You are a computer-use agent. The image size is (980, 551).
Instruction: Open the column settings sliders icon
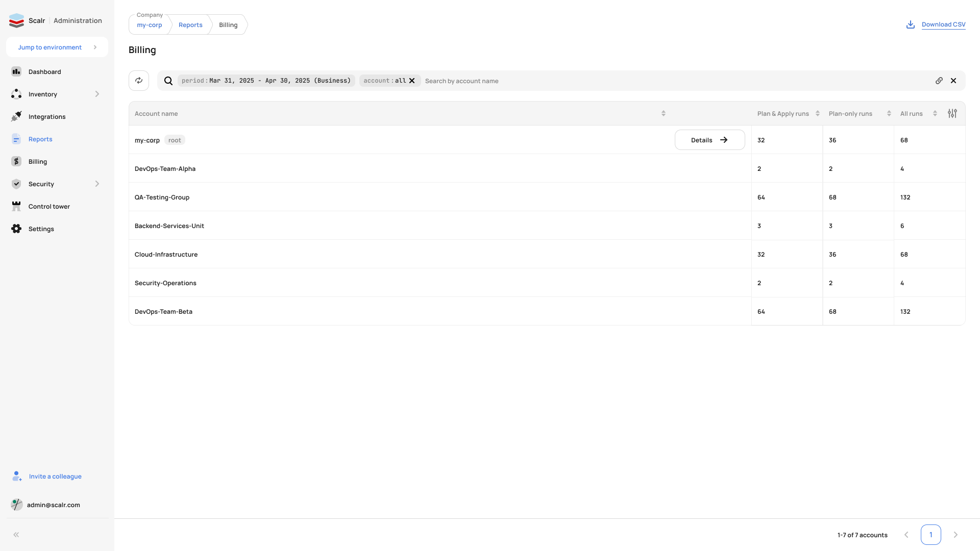(x=952, y=113)
